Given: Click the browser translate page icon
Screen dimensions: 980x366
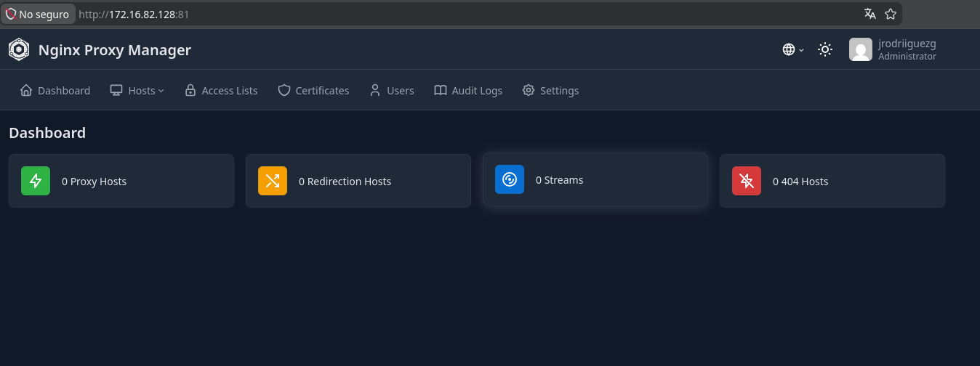Looking at the screenshot, I should pos(869,14).
